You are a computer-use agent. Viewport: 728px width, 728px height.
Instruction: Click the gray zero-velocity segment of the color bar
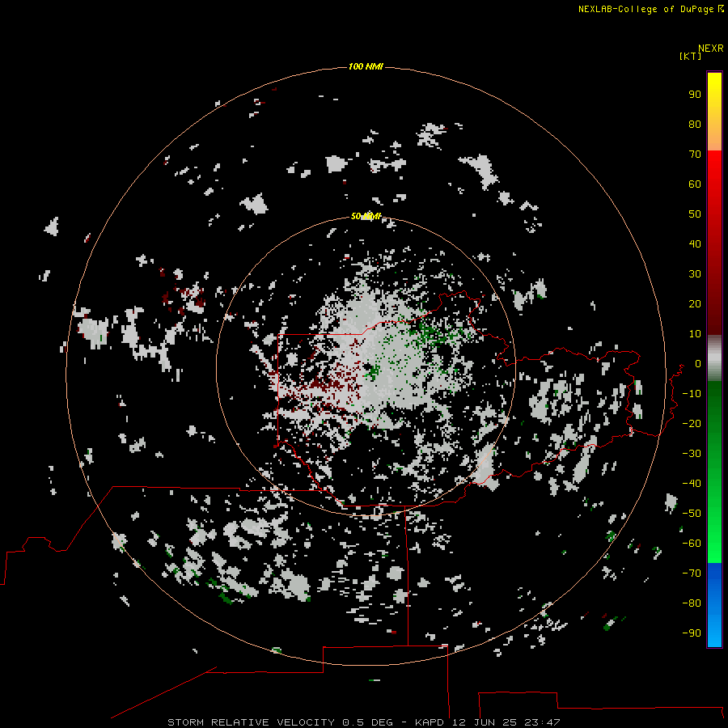pyautogui.click(x=714, y=358)
